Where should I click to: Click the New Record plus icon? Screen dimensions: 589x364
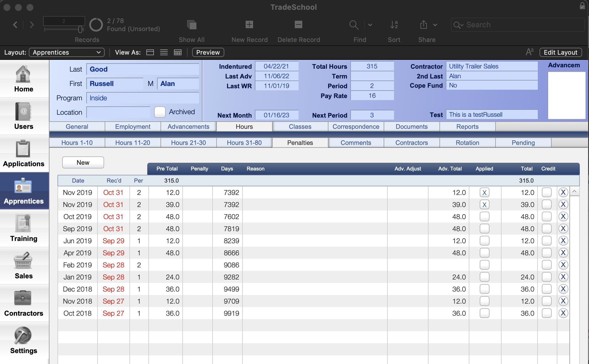coord(249,25)
